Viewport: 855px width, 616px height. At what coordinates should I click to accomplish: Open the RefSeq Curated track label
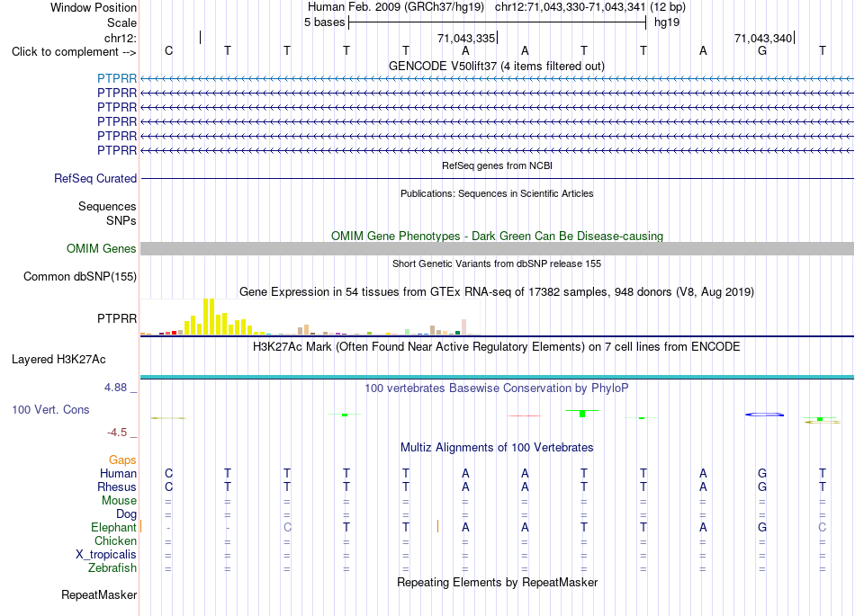click(95, 179)
